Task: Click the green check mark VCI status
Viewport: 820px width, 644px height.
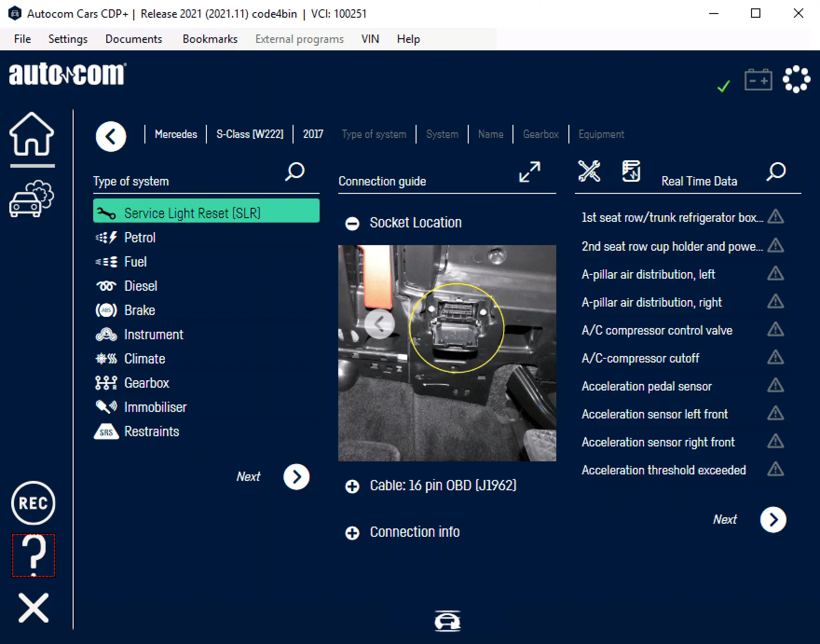Action: coord(724,86)
